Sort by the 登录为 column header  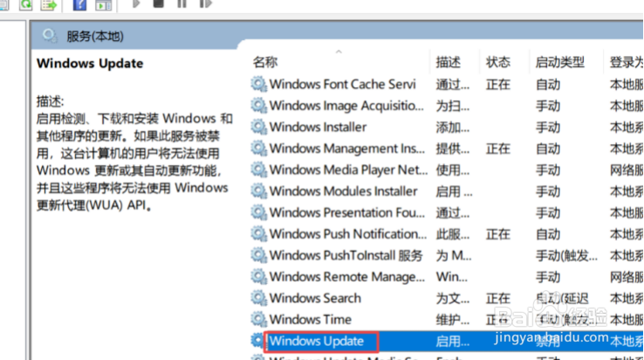627,62
